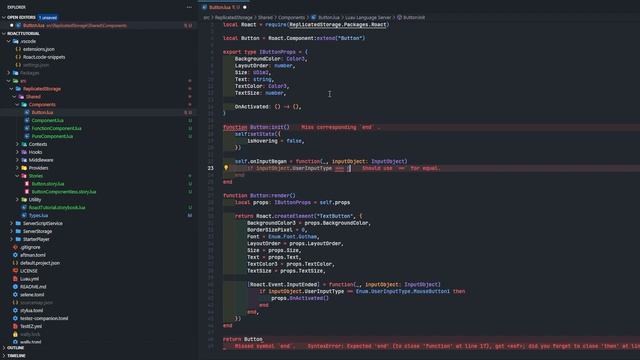
Task: Click the Lua file icon beside FunctionComponent.lua
Action: (x=27, y=128)
